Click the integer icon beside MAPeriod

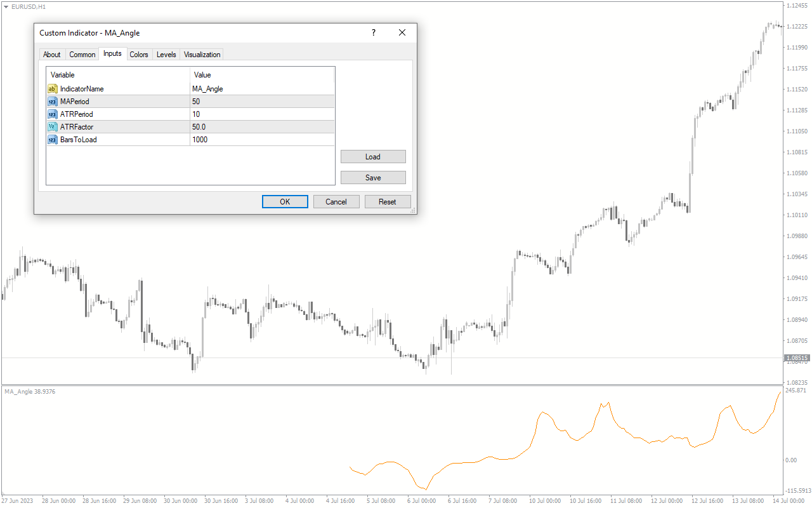[x=52, y=102]
